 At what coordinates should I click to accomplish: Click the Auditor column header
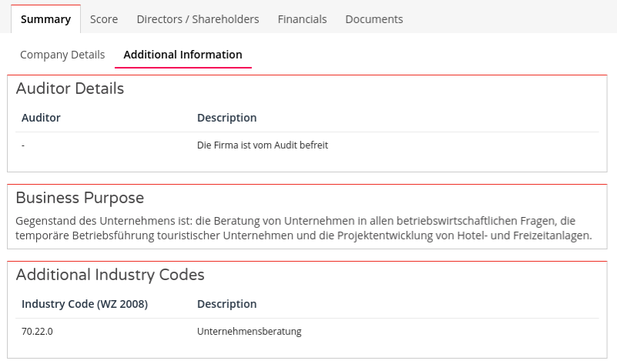pos(41,118)
